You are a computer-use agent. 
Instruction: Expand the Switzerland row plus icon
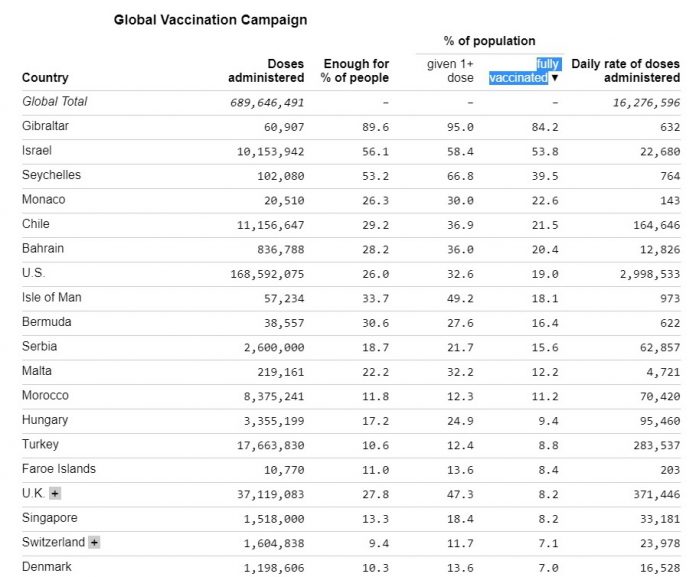(94, 542)
